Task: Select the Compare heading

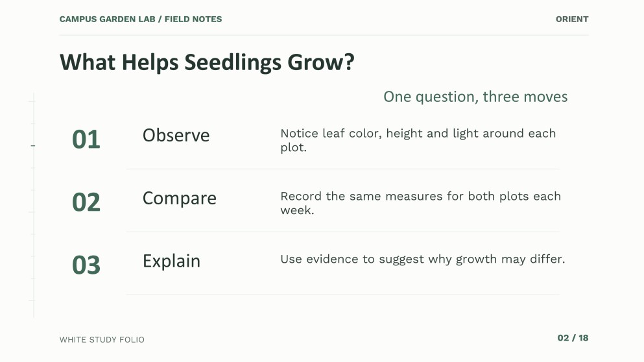Action: click(179, 199)
